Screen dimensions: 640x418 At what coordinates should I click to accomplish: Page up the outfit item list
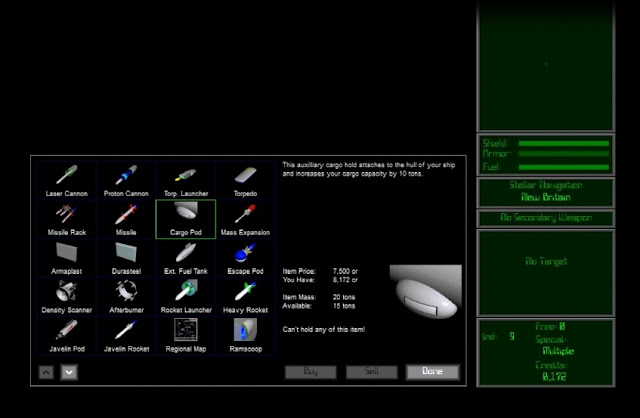pyautogui.click(x=46, y=372)
